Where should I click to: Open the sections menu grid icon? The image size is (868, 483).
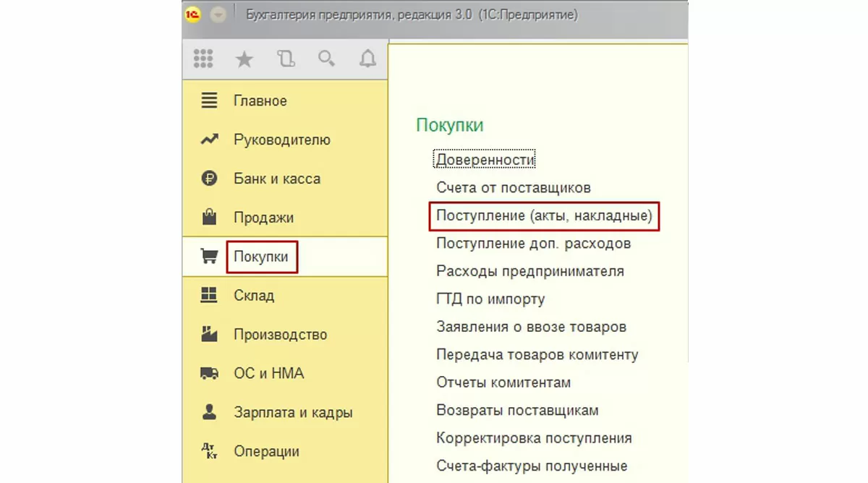pos(203,59)
